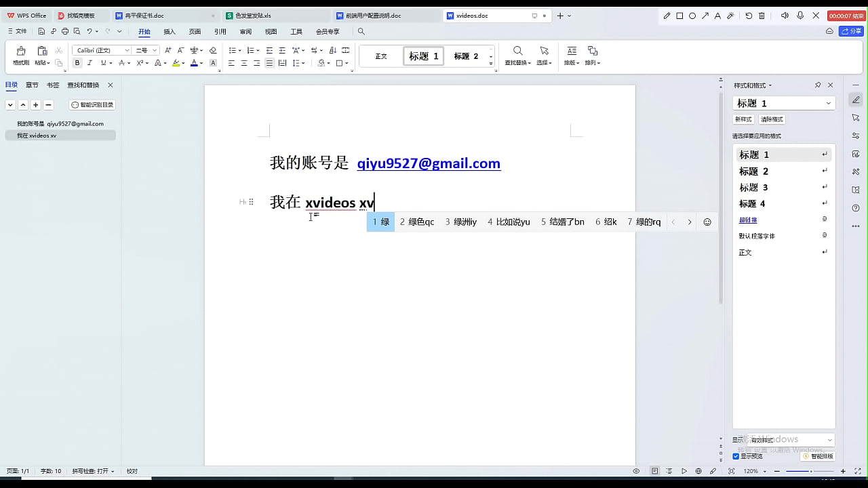Click the Clear formatting eraser icon
Image resolution: width=868 pixels, height=488 pixels.
[x=213, y=50]
